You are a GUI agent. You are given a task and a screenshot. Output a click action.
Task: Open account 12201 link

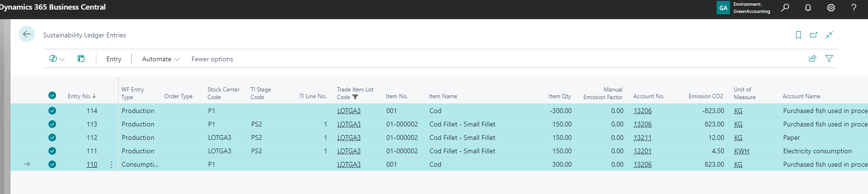click(x=642, y=151)
